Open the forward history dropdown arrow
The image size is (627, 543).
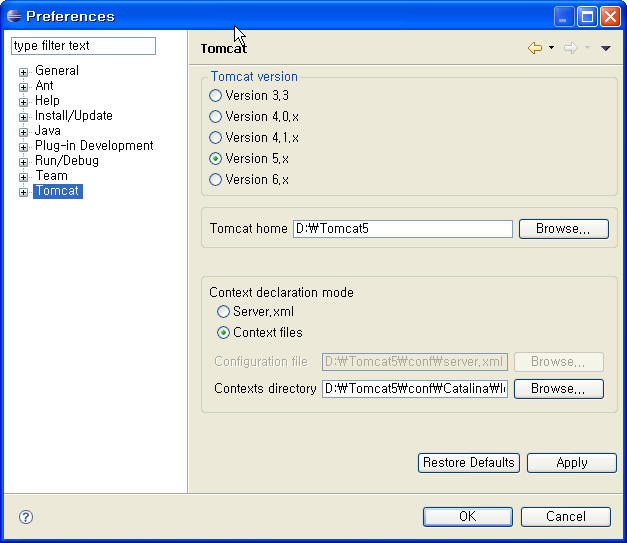587,48
